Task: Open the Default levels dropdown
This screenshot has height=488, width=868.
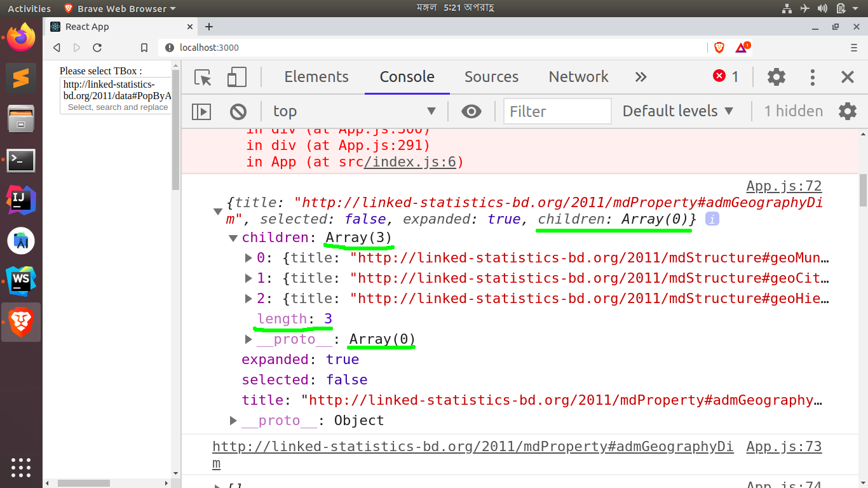Action: [x=677, y=111]
